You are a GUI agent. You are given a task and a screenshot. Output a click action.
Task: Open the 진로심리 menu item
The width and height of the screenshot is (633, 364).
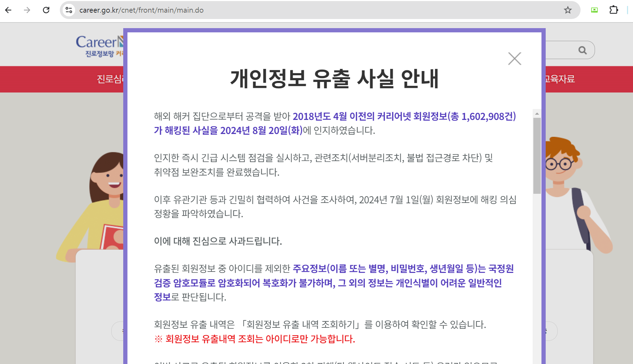pyautogui.click(x=110, y=79)
